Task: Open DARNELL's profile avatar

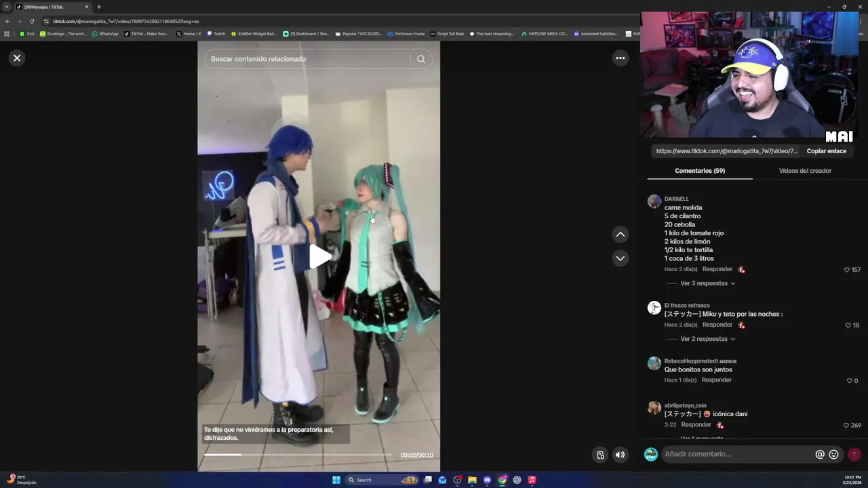Action: pyautogui.click(x=654, y=201)
